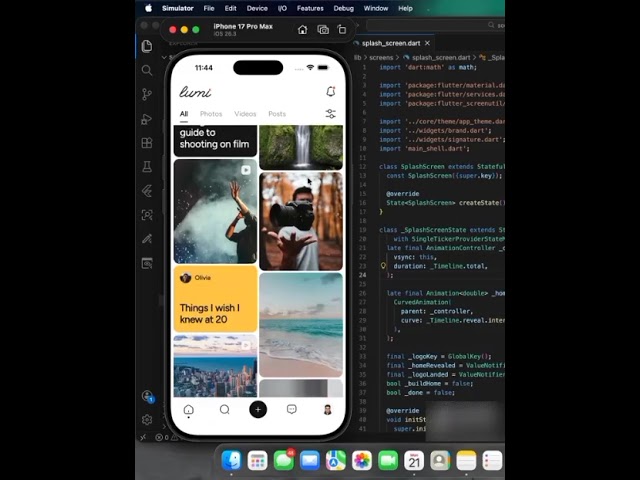
Task: Close the splash_screen.dart tab
Action: tap(427, 43)
